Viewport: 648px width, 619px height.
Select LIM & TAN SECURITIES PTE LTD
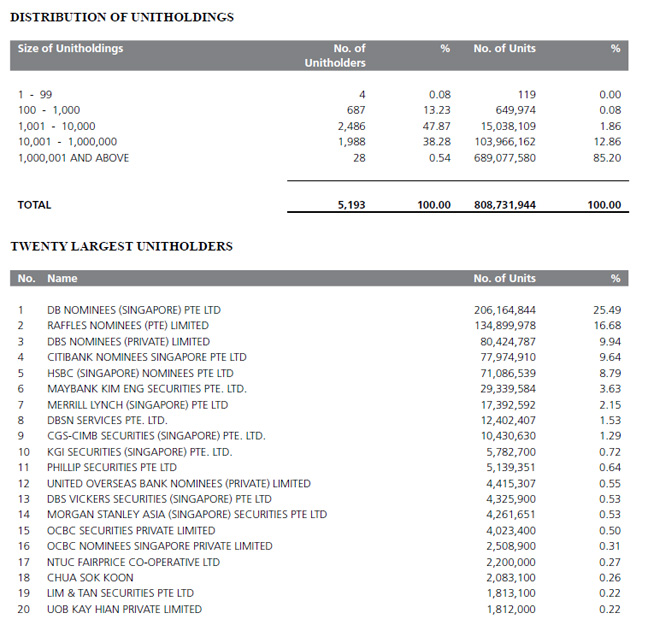(x=120, y=593)
